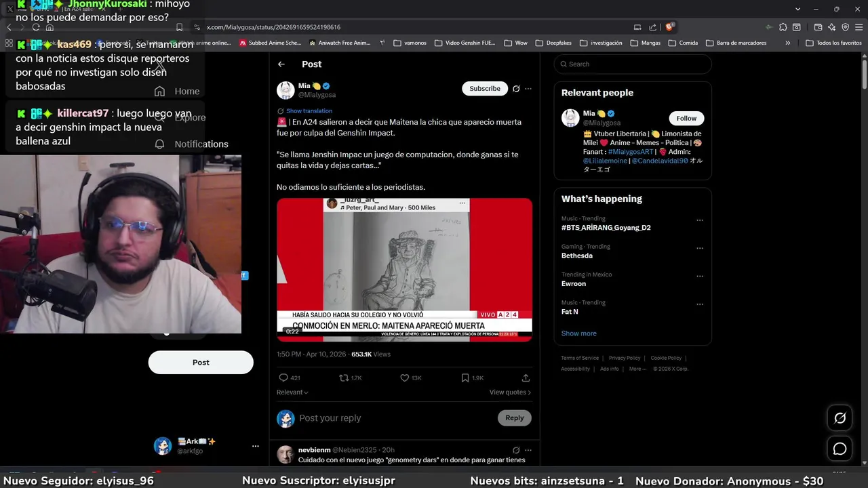
Task: Open options for the Ewroon trend
Action: 700,277
